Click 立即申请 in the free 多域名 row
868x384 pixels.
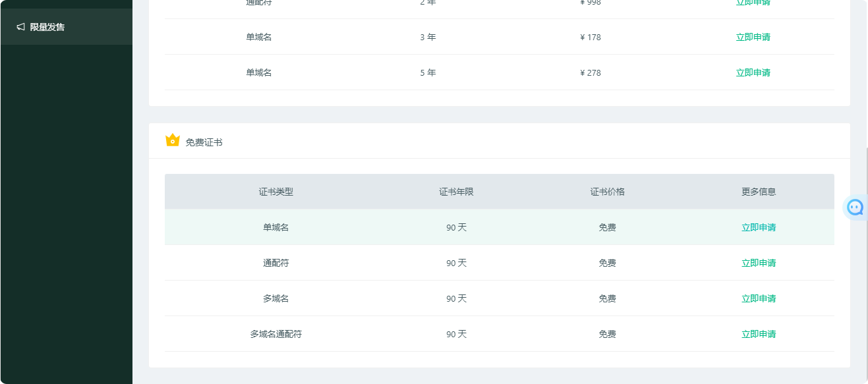(758, 298)
